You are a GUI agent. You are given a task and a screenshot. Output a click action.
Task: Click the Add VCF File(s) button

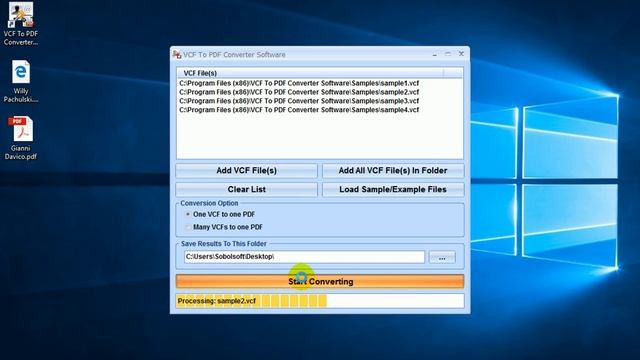coord(247,171)
